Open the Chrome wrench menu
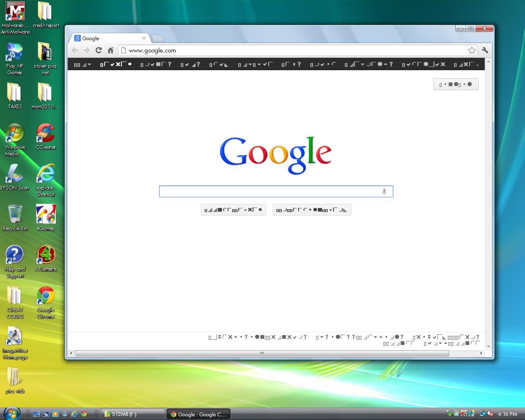The width and height of the screenshot is (525, 420). tap(485, 50)
